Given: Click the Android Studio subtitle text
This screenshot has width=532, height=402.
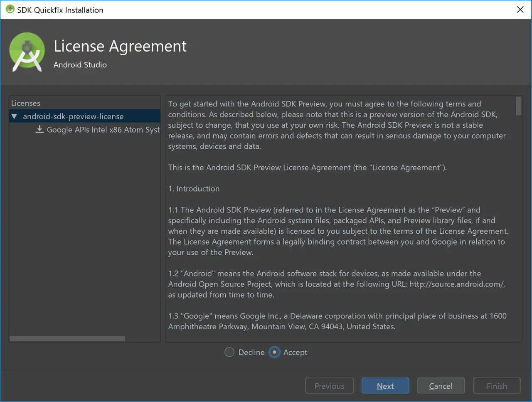Looking at the screenshot, I should click(x=80, y=65).
